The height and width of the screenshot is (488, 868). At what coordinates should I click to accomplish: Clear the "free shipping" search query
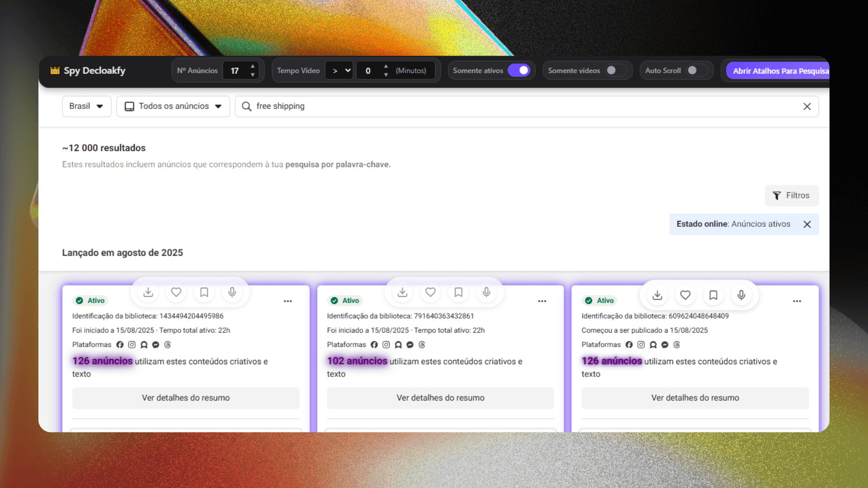coord(807,106)
